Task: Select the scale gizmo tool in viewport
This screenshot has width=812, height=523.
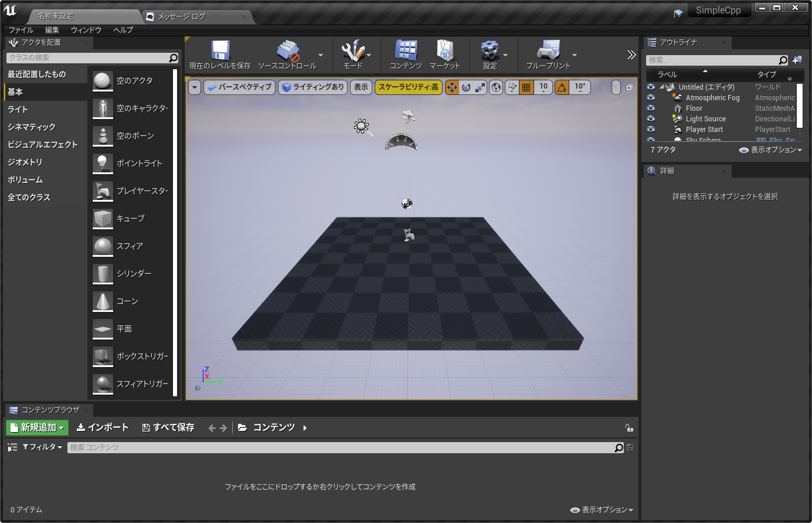Action: click(x=480, y=87)
